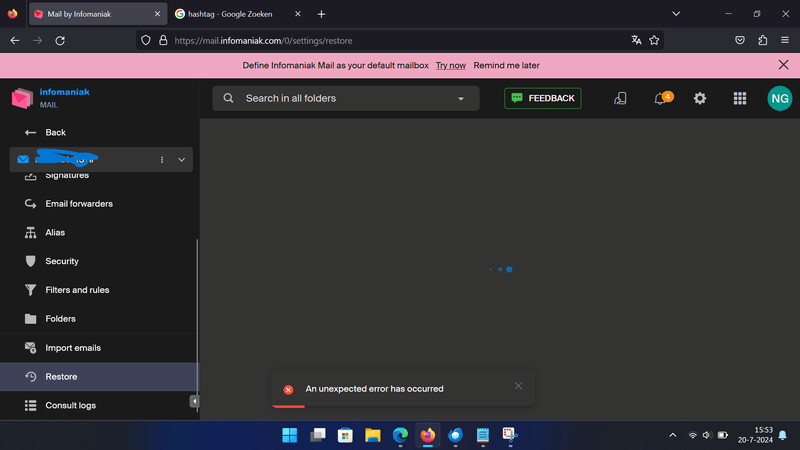Image resolution: width=800 pixels, height=450 pixels.
Task: Click the Alias hierarchy icon
Action: point(30,233)
